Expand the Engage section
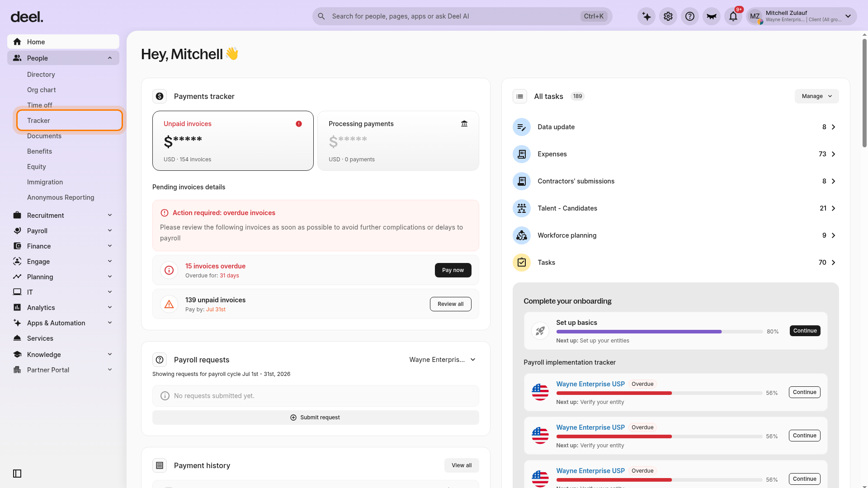868x488 pixels. (63, 262)
